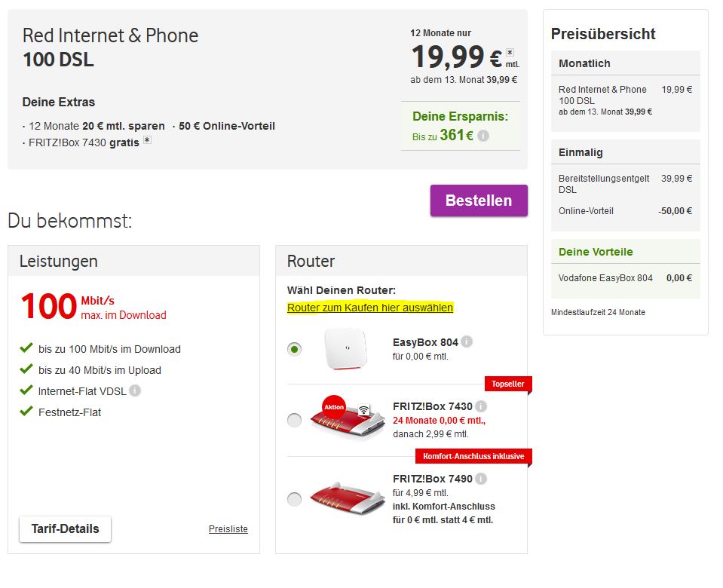Click the Deine Ersparnis savings box

point(460,126)
